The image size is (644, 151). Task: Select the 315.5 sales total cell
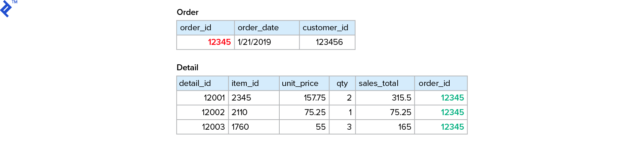401,98
